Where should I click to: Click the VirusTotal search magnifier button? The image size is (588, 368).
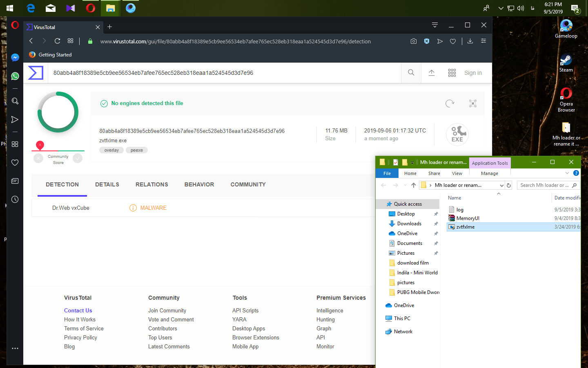[x=411, y=73]
